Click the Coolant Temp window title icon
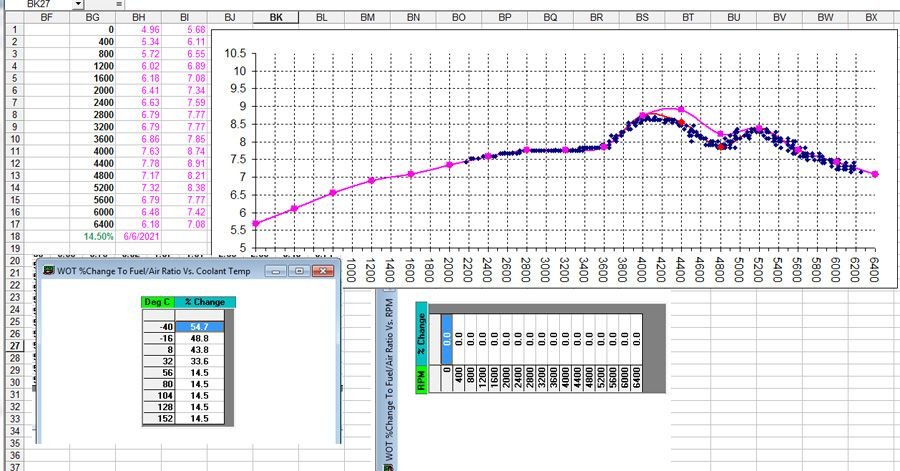Image resolution: width=900 pixels, height=471 pixels. (x=46, y=271)
